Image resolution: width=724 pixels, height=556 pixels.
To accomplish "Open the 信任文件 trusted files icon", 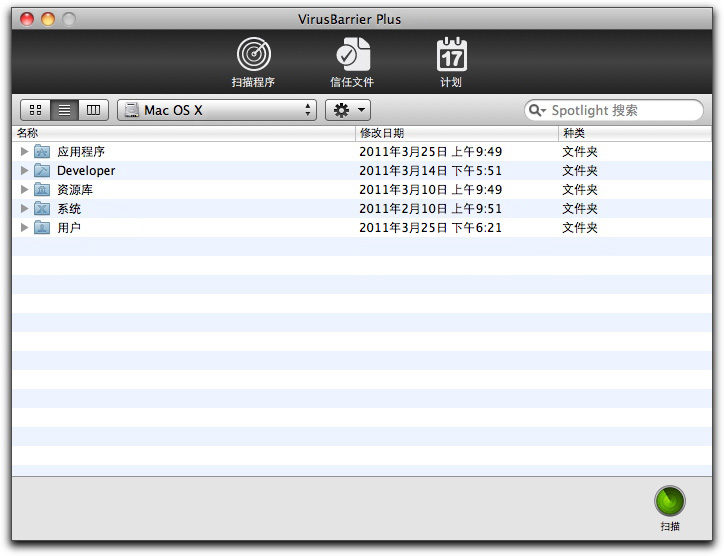I will (352, 54).
